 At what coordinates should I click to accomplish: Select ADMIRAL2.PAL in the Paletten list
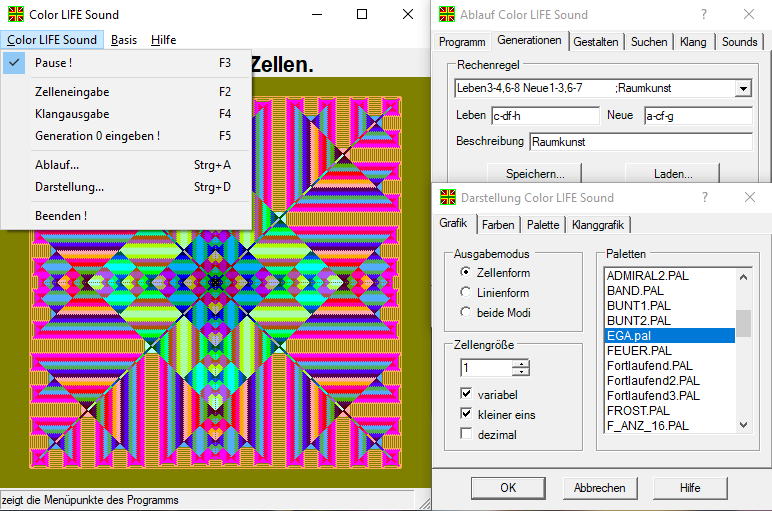670,276
